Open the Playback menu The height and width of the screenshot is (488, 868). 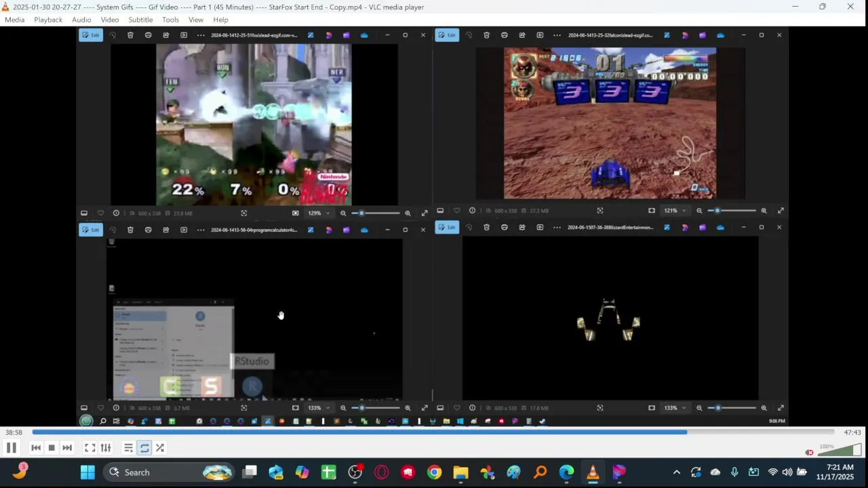coord(48,20)
